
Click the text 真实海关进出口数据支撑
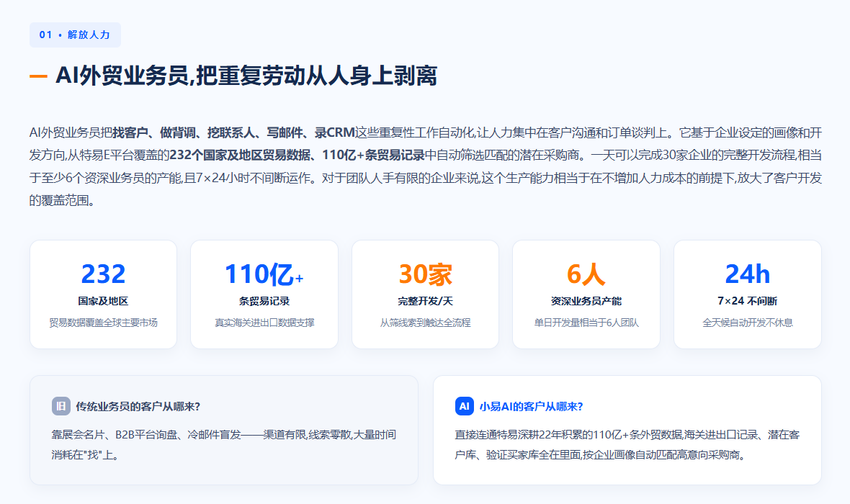[x=264, y=323]
